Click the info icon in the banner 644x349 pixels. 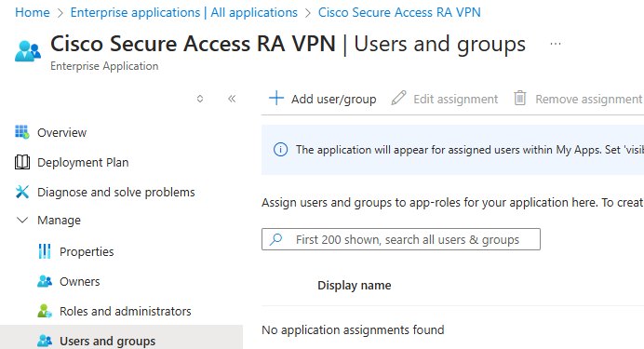pyautogui.click(x=280, y=150)
